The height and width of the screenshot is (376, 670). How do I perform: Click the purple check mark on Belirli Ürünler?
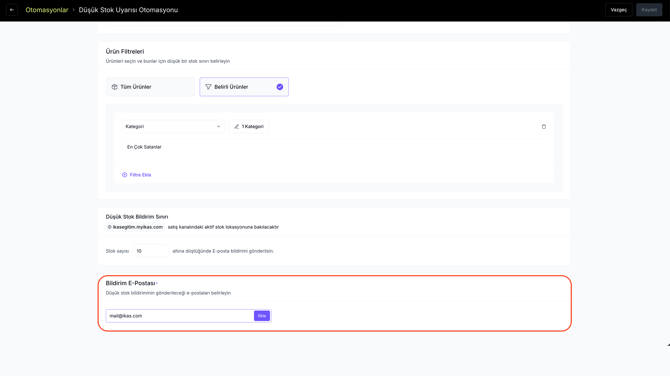tap(279, 87)
